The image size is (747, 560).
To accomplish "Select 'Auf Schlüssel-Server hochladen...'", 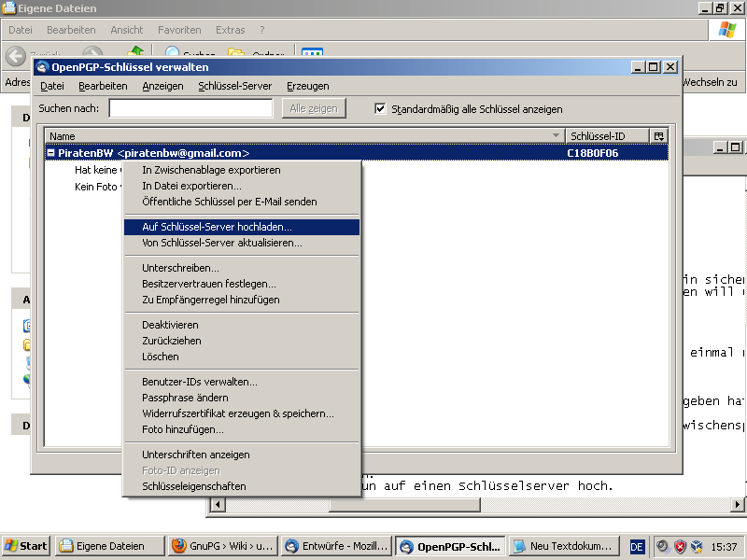I will [x=242, y=227].
